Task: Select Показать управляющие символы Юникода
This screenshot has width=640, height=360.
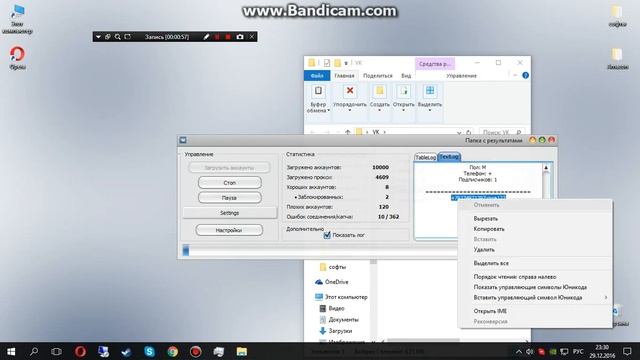Action: (x=530, y=287)
